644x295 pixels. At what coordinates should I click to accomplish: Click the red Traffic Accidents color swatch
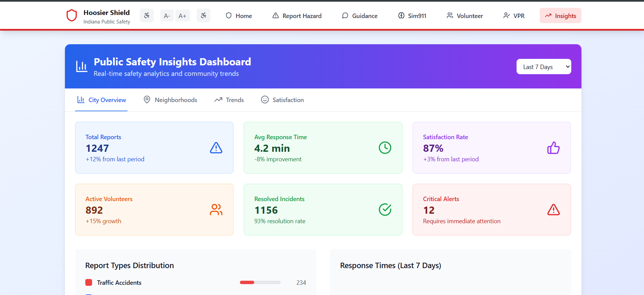(x=89, y=282)
